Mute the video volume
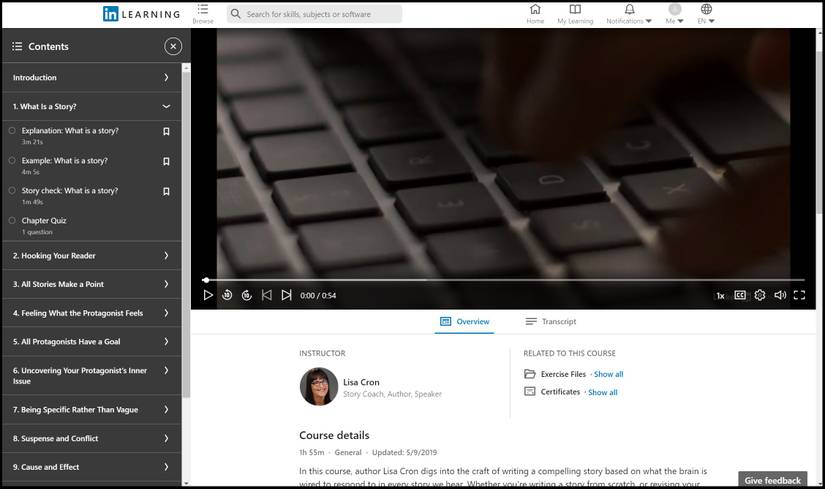Image resolution: width=825 pixels, height=489 pixels. [x=780, y=295]
